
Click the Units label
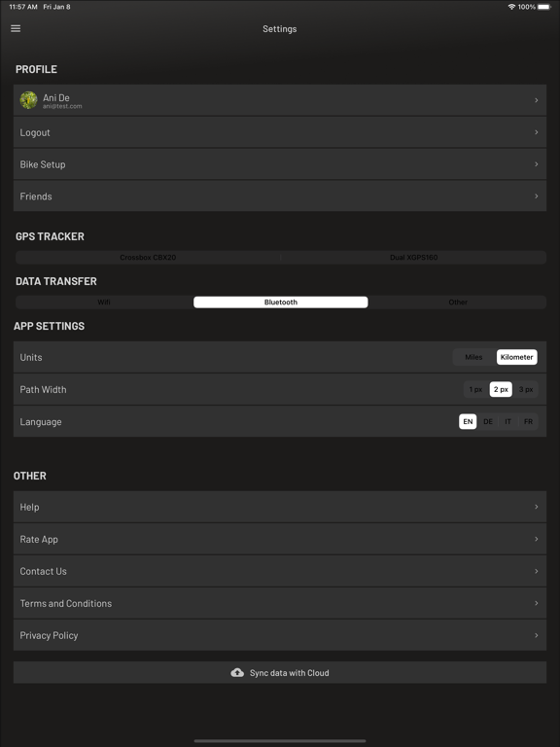[31, 357]
